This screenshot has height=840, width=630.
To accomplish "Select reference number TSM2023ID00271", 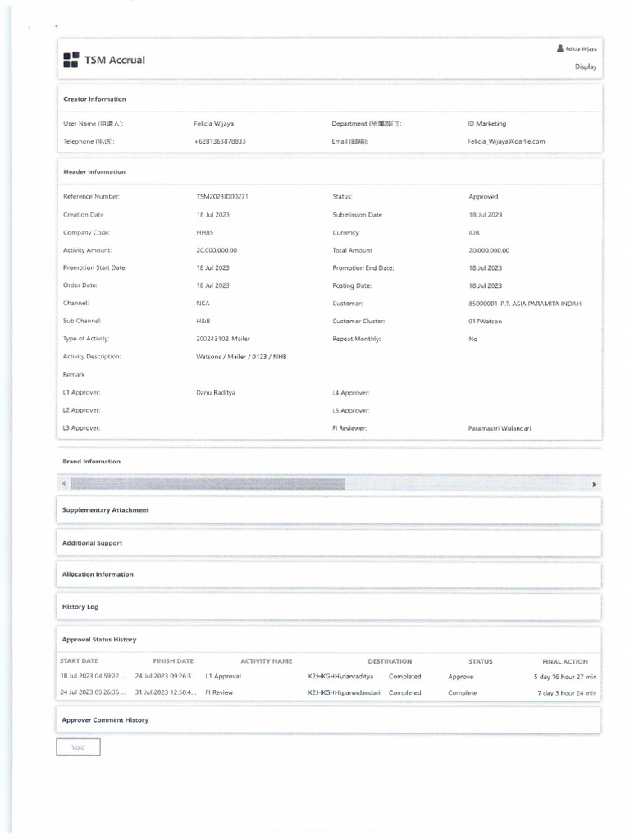I will click(x=222, y=197).
